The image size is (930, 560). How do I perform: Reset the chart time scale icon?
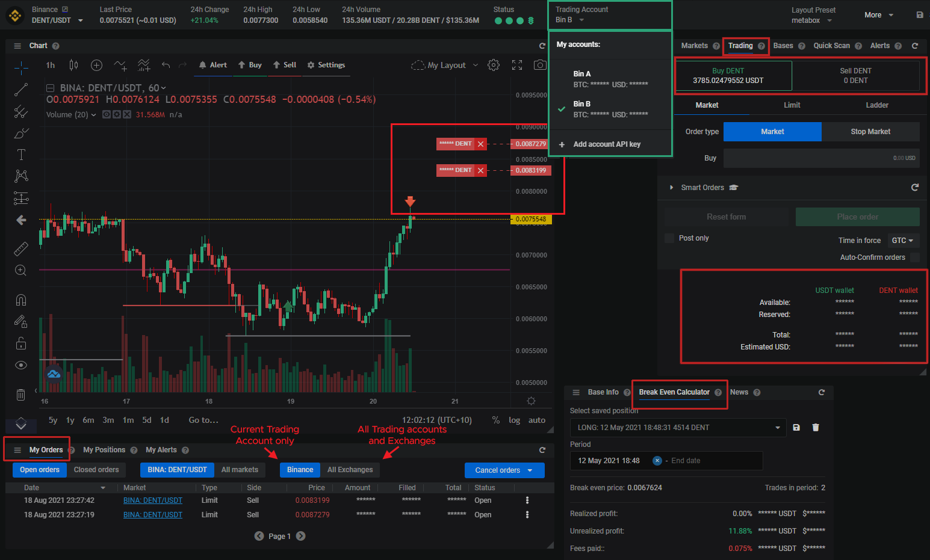(531, 401)
